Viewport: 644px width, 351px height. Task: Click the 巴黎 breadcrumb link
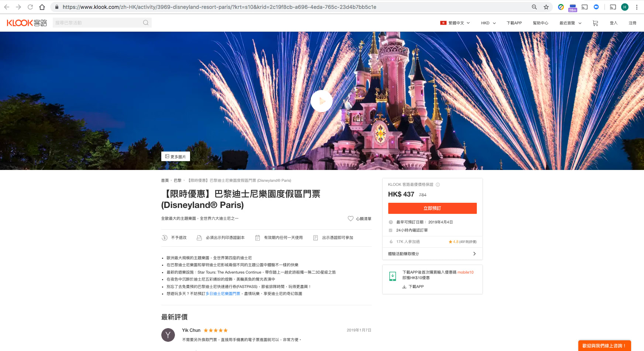[178, 181]
